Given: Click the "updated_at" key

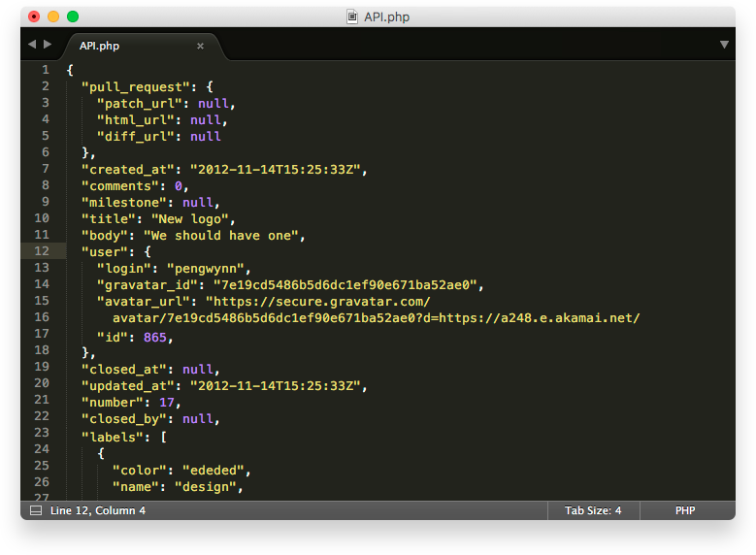Looking at the screenshot, I should 127,386.
